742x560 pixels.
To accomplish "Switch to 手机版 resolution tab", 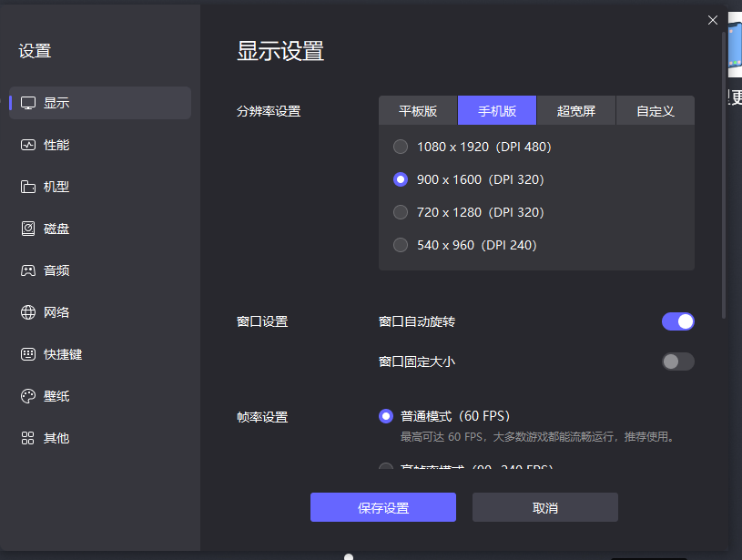I will 497,111.
